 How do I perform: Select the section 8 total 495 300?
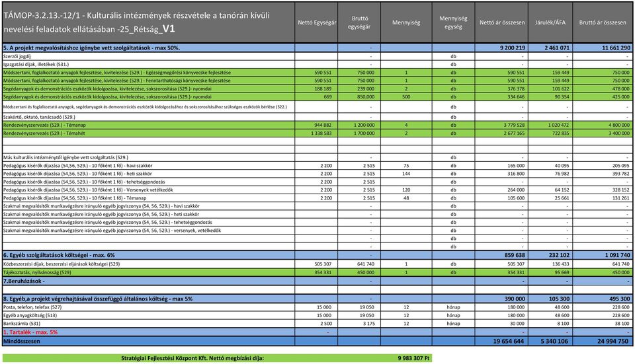click(x=620, y=299)
